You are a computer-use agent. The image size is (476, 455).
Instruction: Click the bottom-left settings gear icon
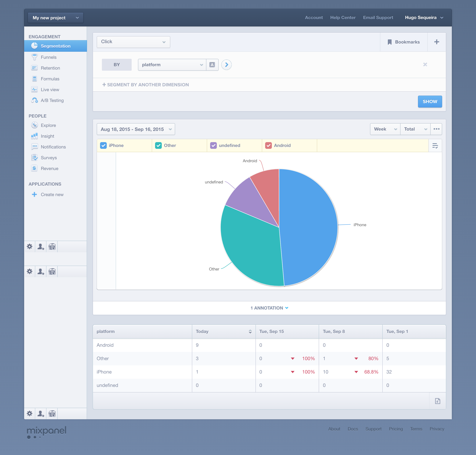click(x=30, y=414)
